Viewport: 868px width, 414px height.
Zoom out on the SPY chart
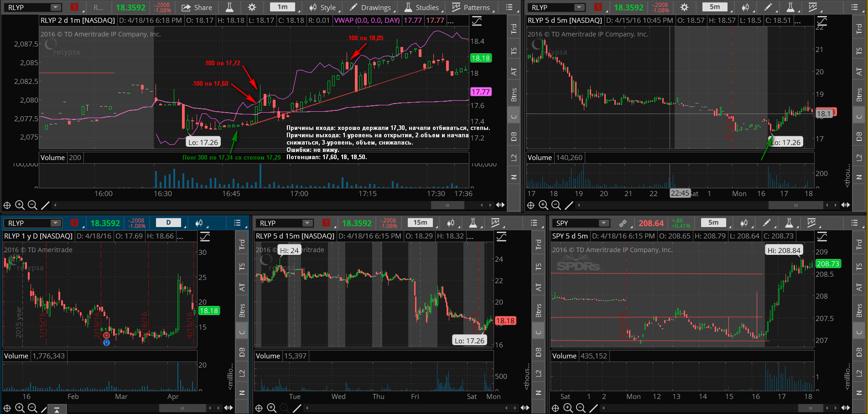tap(581, 408)
